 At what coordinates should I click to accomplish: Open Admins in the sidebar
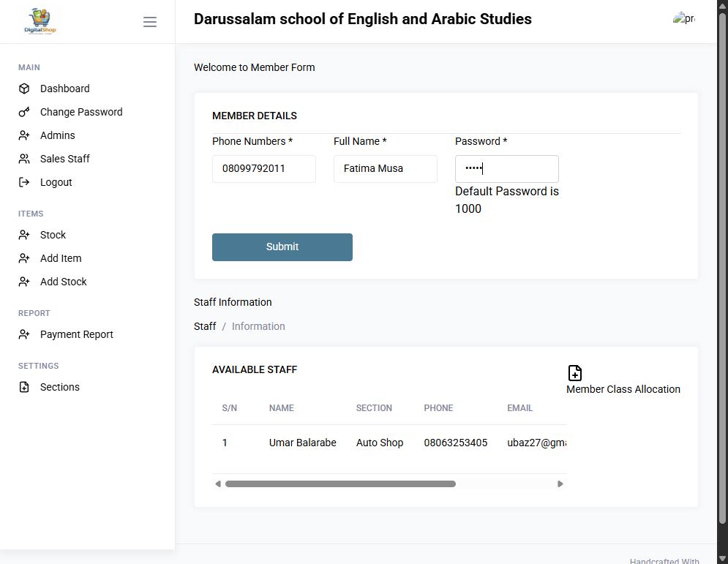click(58, 135)
